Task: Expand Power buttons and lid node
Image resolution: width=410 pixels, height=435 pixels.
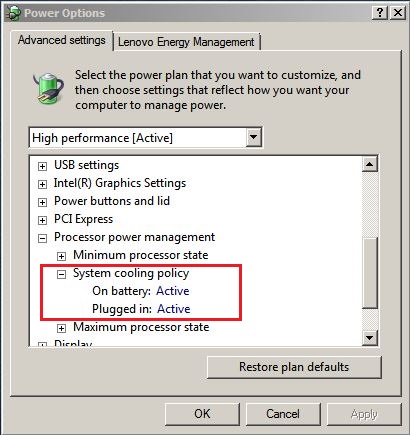Action: 42,202
